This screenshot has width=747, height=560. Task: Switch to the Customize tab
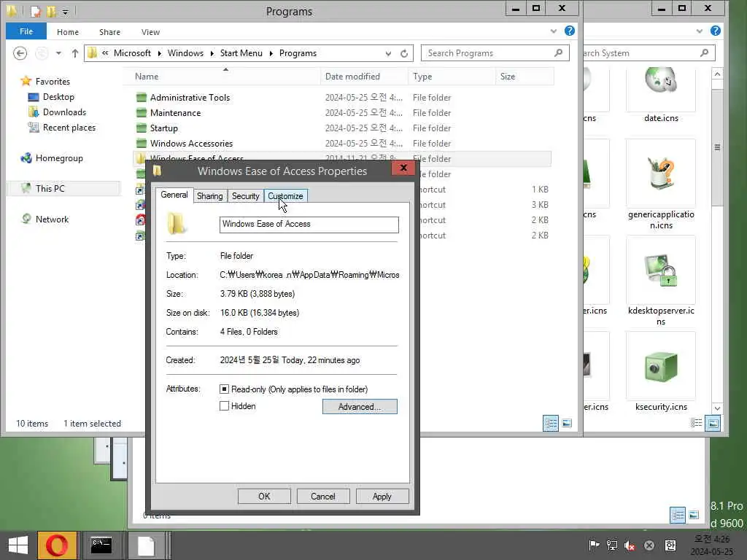point(285,195)
